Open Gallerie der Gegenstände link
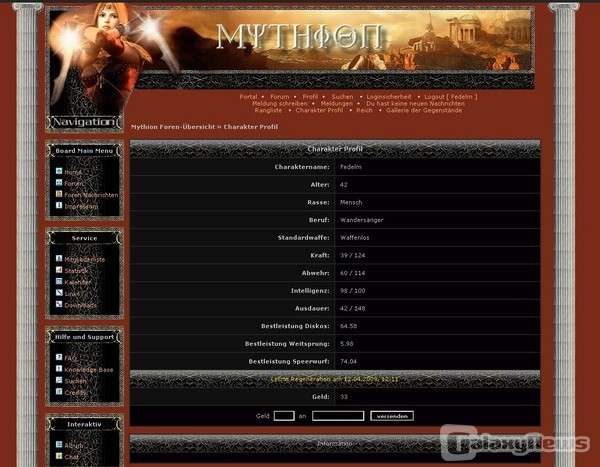This screenshot has width=600, height=467. point(424,111)
